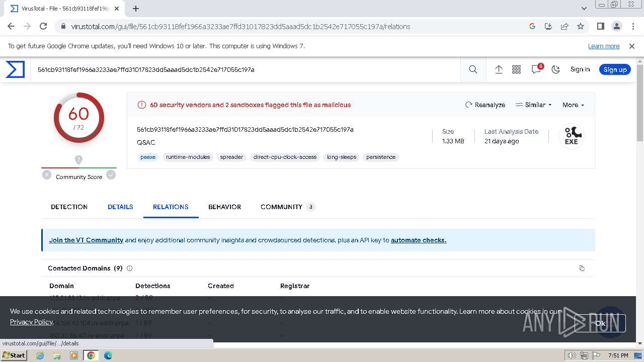
Task: Select the spreader tag
Action: 231,157
